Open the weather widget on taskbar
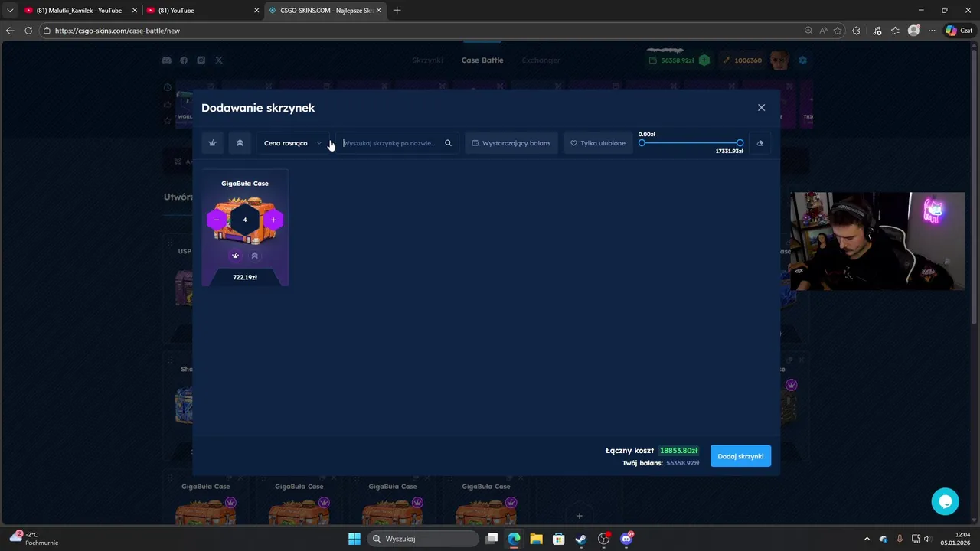980x551 pixels. coord(34,539)
